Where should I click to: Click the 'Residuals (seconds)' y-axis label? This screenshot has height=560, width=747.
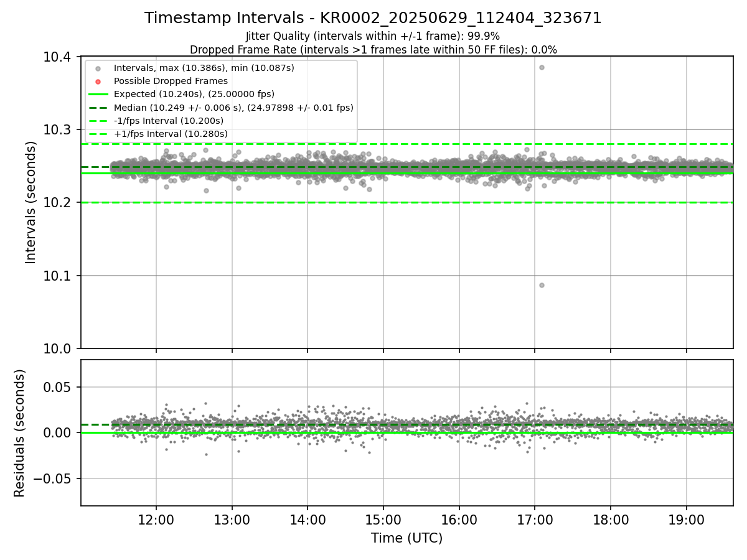coord(20,433)
